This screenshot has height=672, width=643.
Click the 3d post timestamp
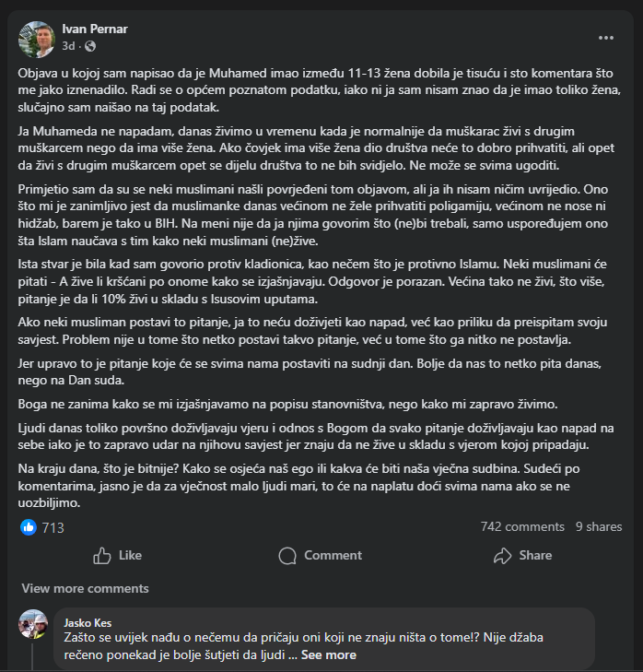[69, 46]
